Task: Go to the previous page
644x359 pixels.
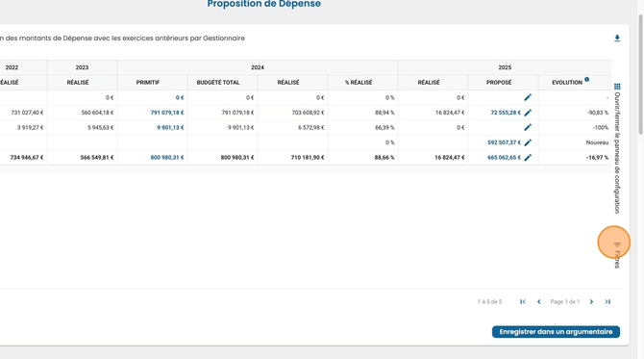Action: [x=539, y=302]
